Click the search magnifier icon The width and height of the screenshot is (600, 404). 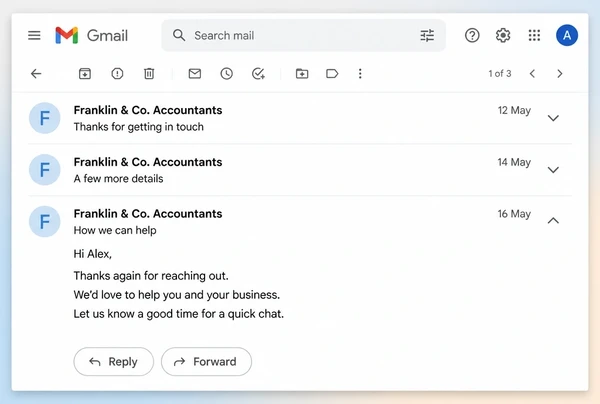[179, 35]
